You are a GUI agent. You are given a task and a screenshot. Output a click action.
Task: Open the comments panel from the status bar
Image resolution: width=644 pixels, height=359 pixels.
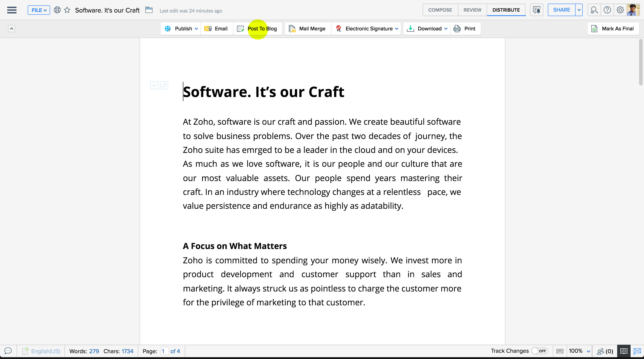pyautogui.click(x=8, y=351)
